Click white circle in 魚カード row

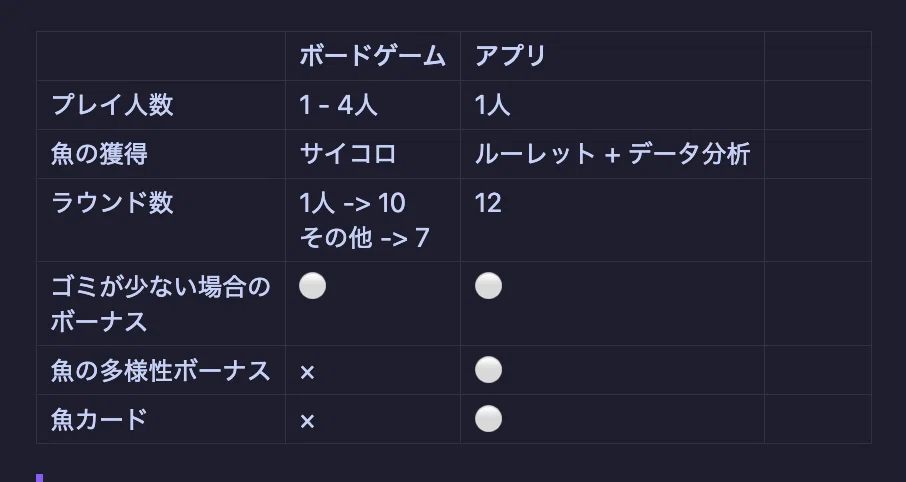pos(488,419)
